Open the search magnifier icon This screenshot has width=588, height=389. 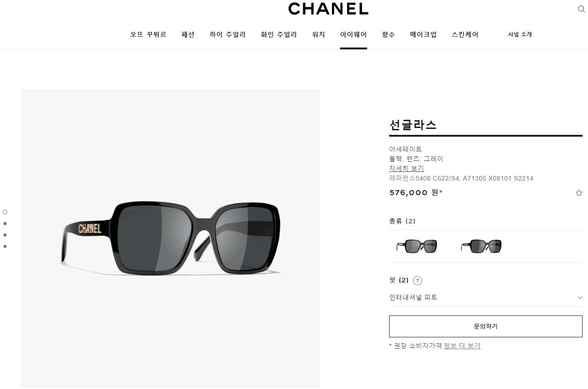[581, 9]
